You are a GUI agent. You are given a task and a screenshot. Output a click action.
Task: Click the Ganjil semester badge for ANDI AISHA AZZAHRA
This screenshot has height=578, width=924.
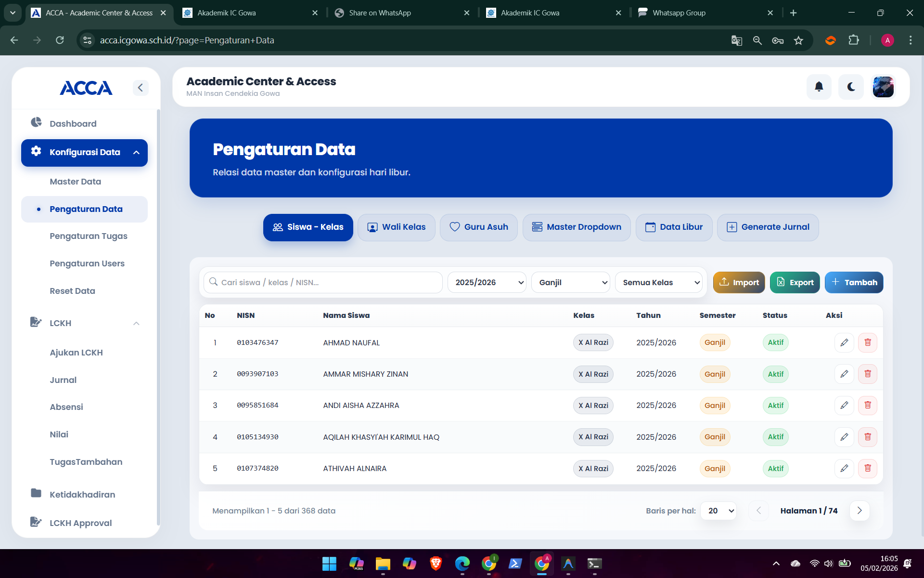715,405
